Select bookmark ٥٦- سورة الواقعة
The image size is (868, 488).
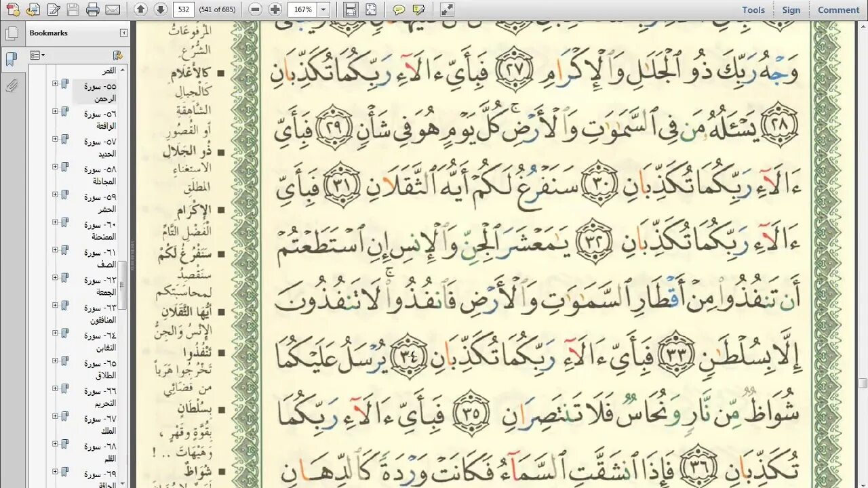100,120
